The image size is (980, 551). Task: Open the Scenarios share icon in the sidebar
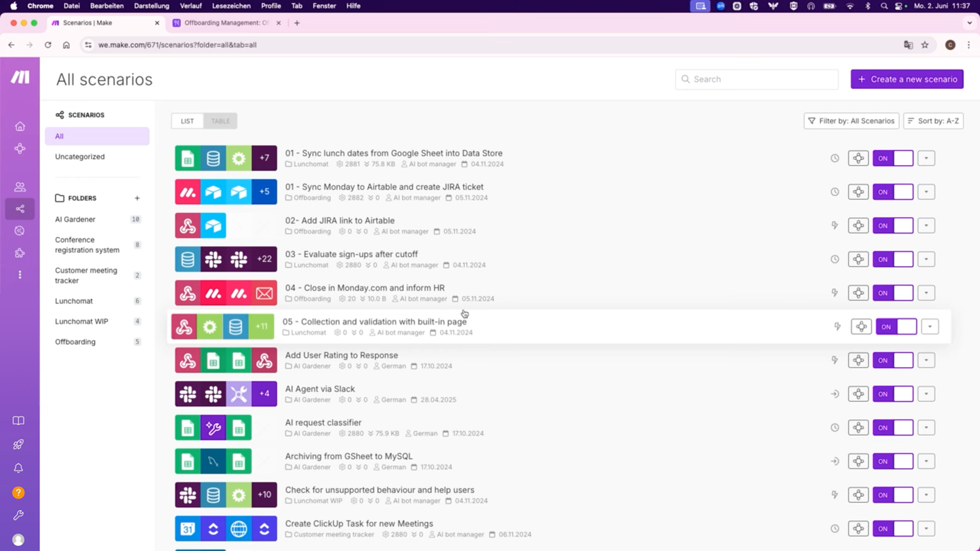pos(20,209)
